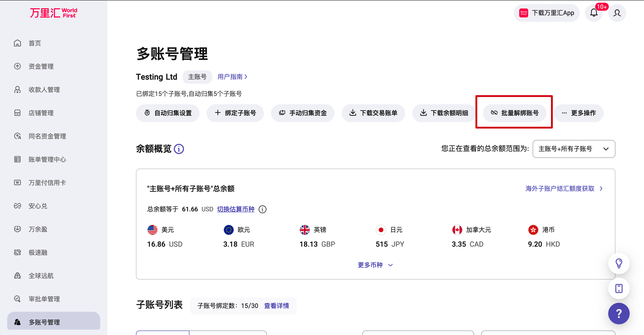Click the purple help question mark button
Screen dimensions: 644x335
point(619,314)
